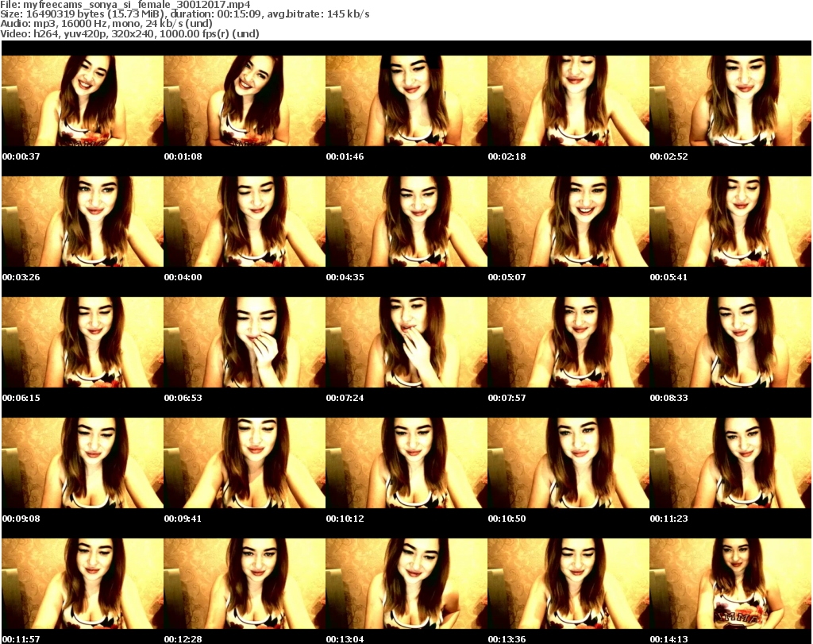Click the timestamp text 00:05:41
Screen dimensions: 813x644
click(669, 277)
